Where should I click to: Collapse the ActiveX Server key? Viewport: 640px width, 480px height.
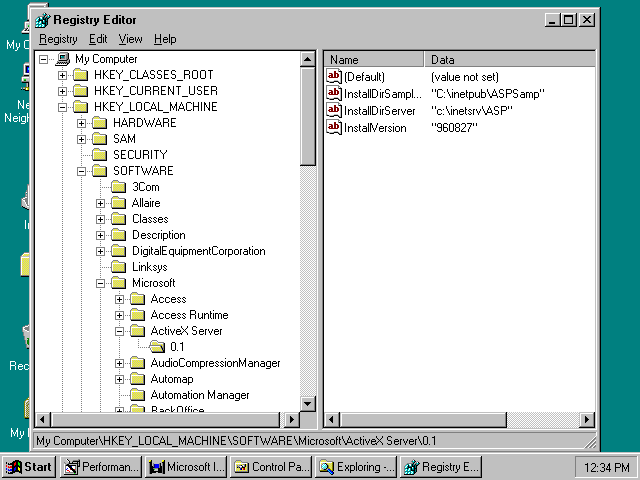tap(120, 331)
